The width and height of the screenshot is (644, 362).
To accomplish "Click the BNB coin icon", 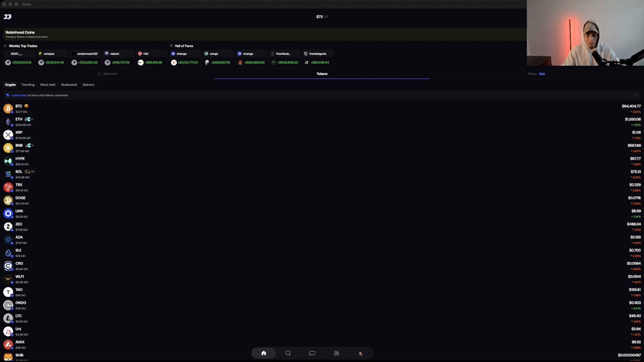I will tap(8, 148).
